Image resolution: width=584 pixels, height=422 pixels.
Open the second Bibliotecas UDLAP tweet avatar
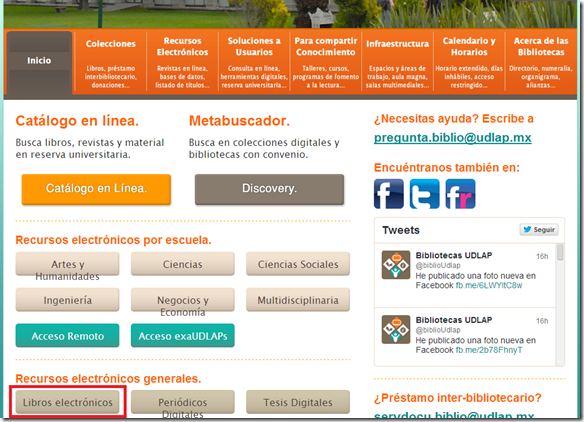click(396, 329)
